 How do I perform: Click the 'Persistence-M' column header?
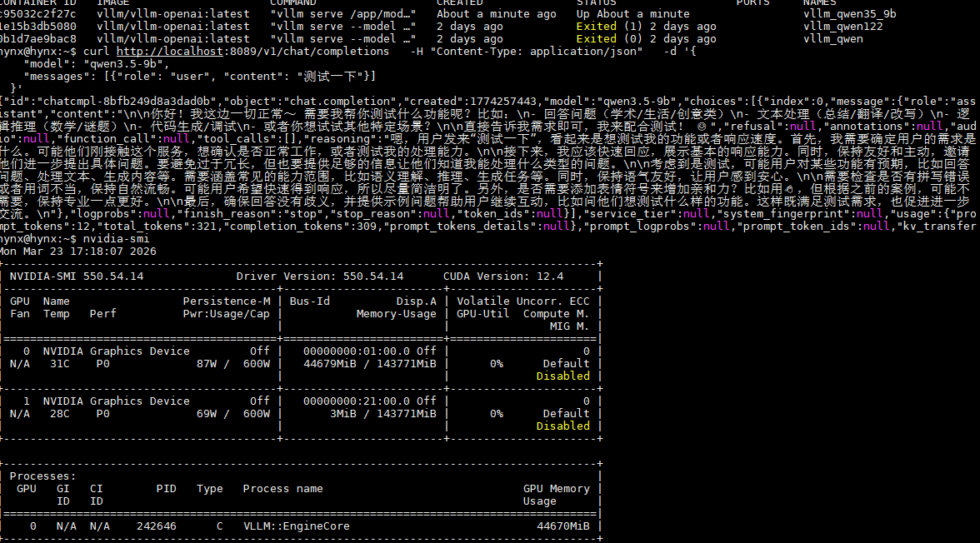click(x=227, y=301)
